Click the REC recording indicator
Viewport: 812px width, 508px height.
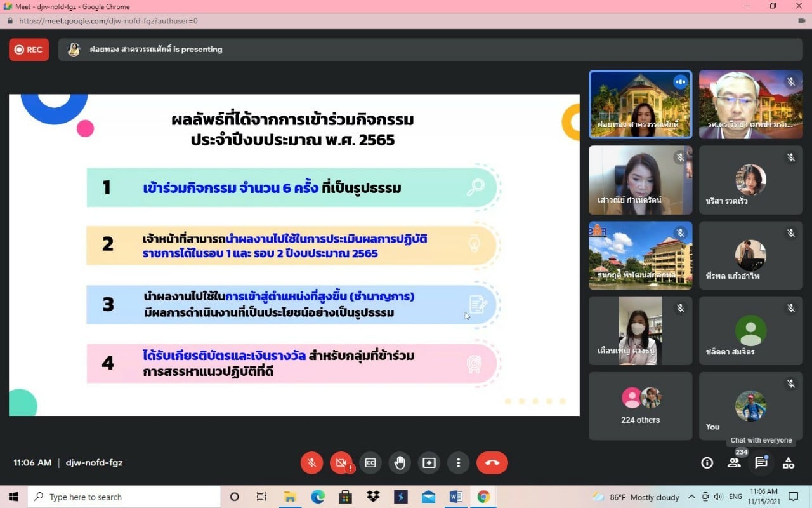click(29, 50)
